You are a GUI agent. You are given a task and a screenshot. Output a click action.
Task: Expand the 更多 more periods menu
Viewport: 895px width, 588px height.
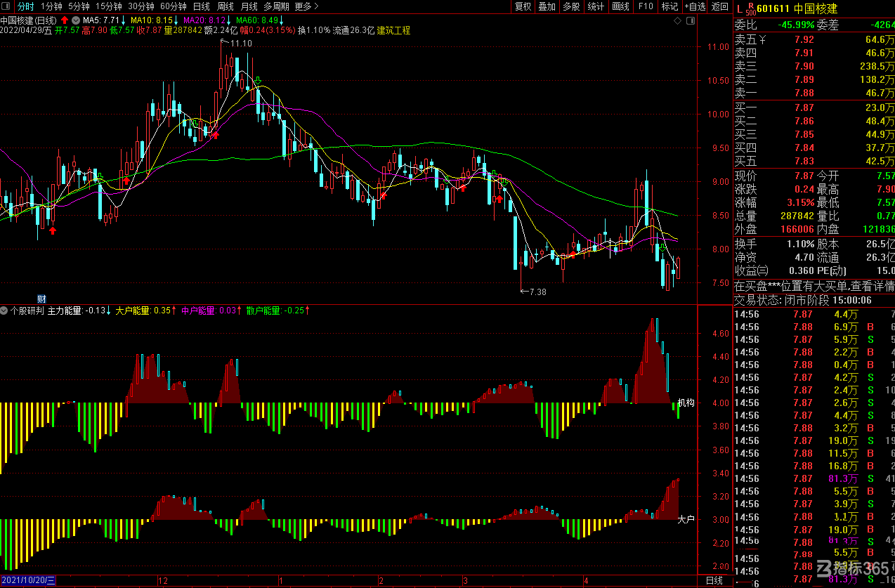[x=306, y=6]
